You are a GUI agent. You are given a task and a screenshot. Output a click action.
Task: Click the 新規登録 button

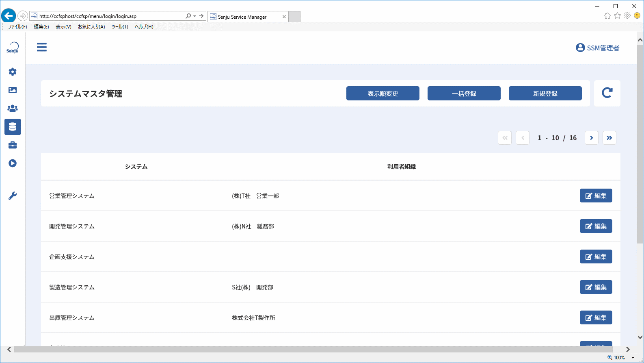point(545,93)
